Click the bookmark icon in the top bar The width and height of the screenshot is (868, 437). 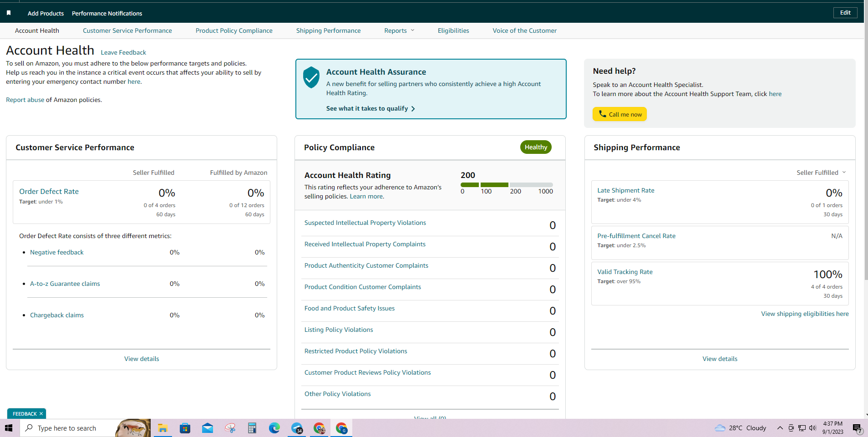(x=9, y=13)
